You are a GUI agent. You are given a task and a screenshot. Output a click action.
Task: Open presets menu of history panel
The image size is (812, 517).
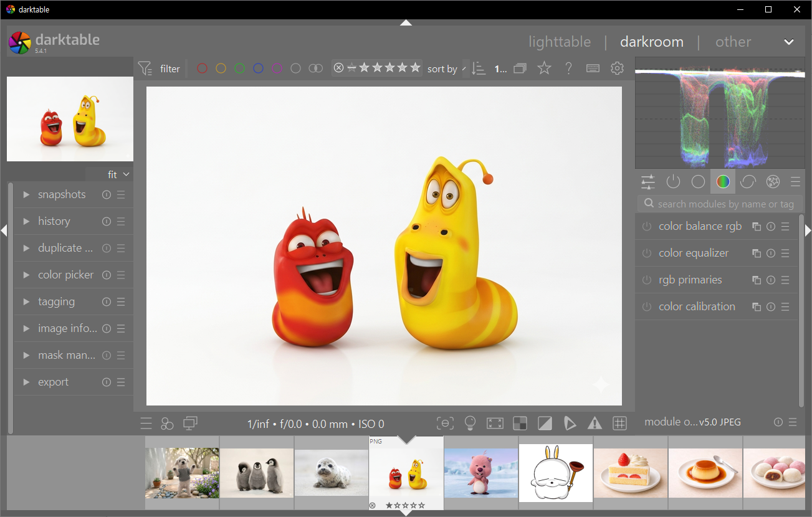[121, 222]
